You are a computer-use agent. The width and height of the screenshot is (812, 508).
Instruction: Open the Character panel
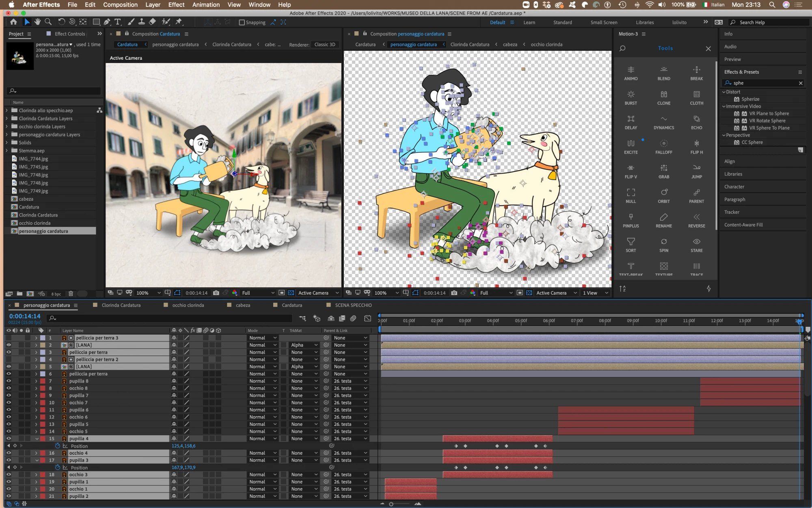point(734,187)
